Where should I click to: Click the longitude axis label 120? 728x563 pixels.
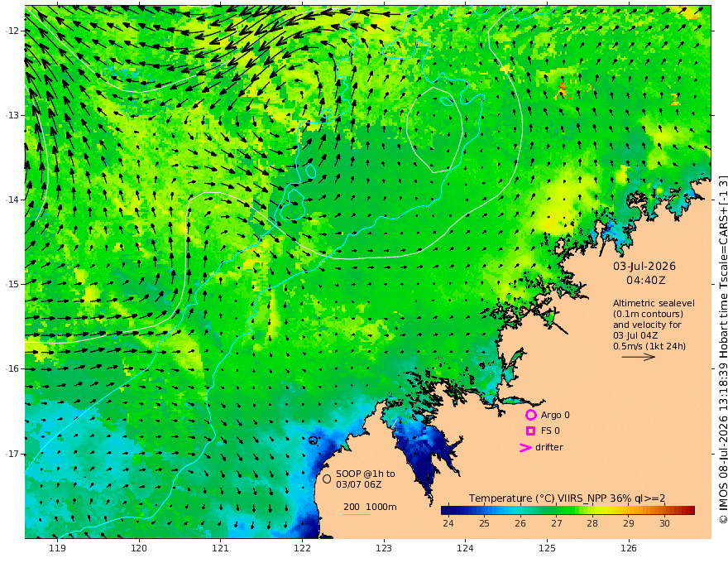coord(139,548)
